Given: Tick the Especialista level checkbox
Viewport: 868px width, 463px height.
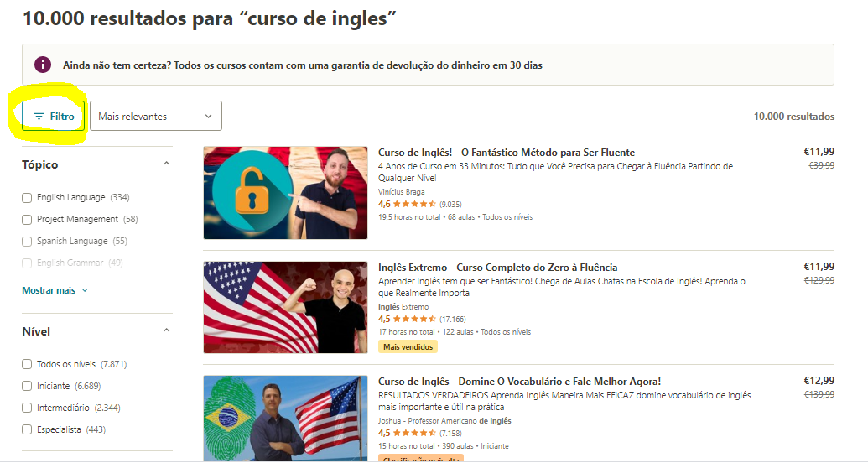Looking at the screenshot, I should (27, 429).
